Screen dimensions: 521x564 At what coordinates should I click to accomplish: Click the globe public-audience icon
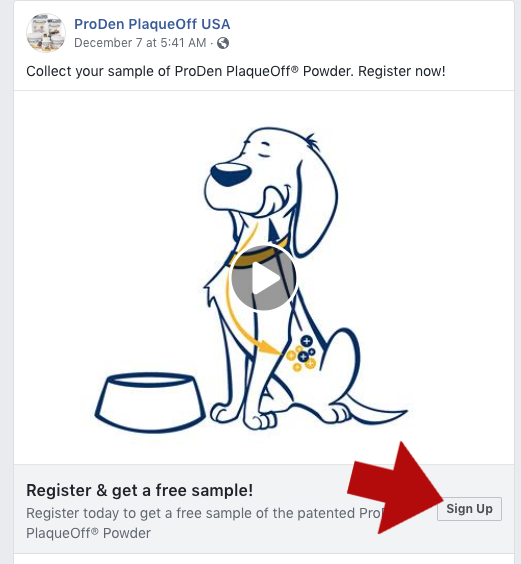tap(223, 43)
